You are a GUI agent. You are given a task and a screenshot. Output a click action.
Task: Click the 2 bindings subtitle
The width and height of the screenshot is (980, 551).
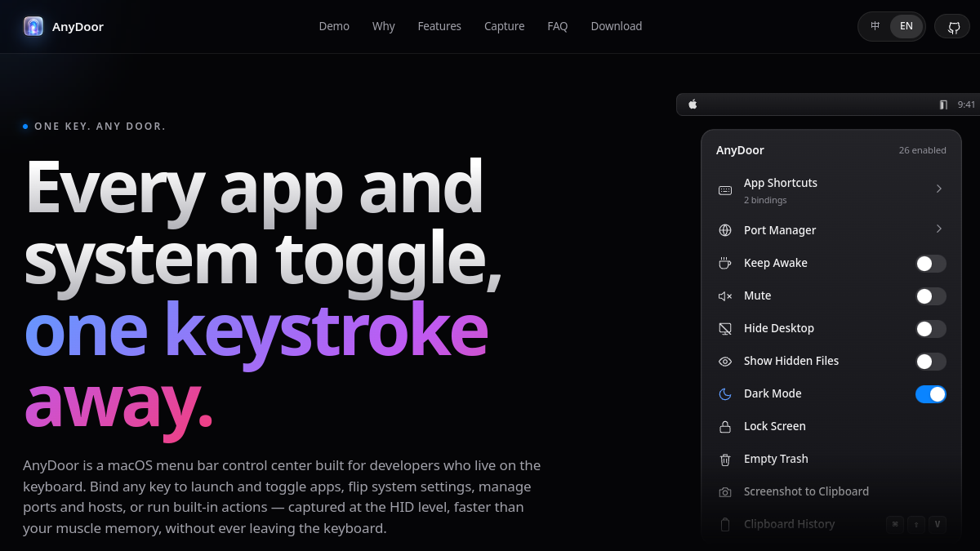coord(765,200)
